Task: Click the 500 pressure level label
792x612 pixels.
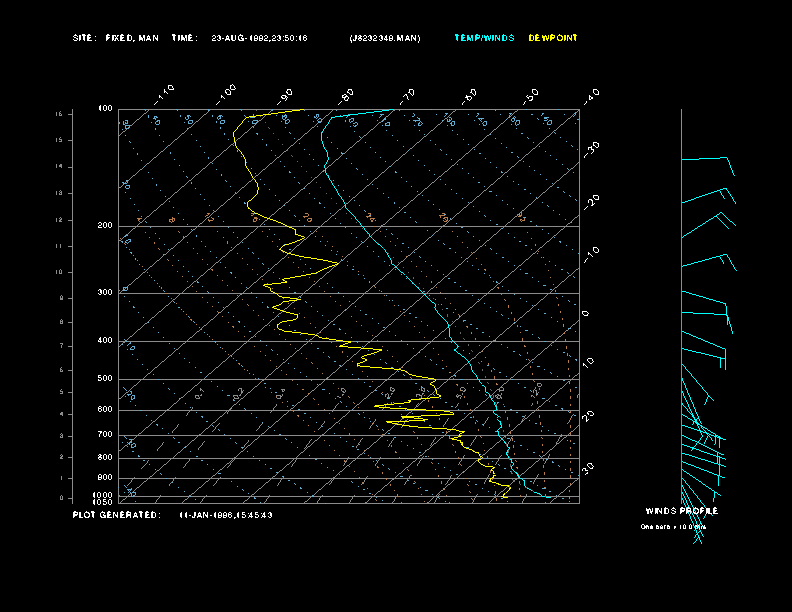Action: coord(105,379)
